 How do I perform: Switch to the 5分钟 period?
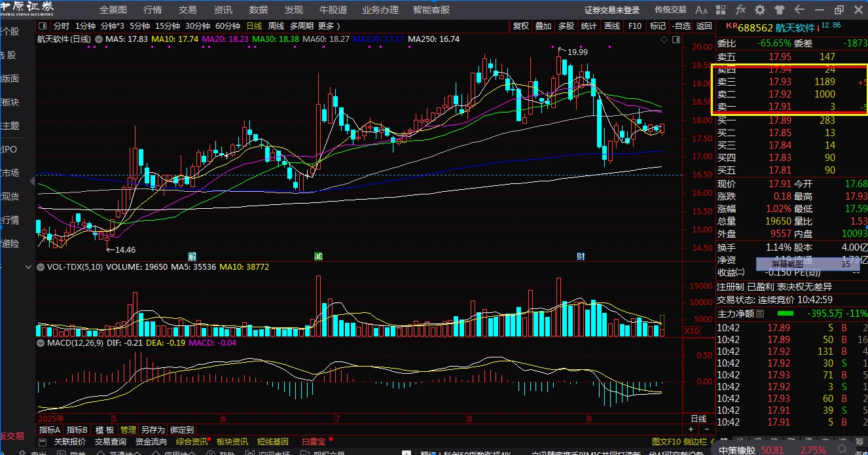tap(139, 26)
